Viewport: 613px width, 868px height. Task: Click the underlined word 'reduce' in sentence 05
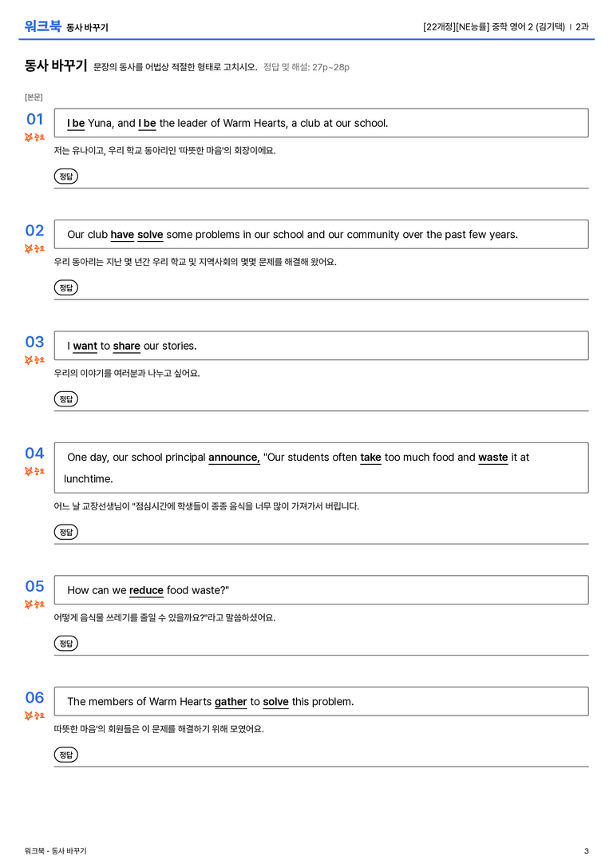click(146, 591)
